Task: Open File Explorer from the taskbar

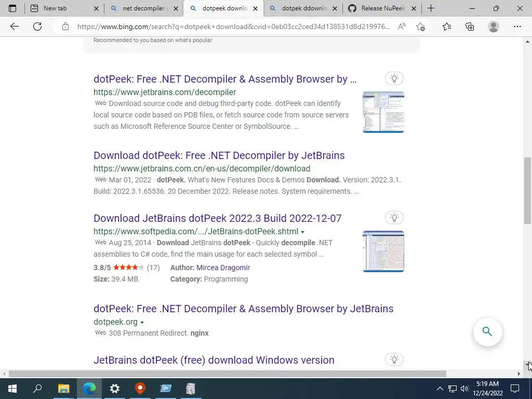Action: (x=63, y=388)
